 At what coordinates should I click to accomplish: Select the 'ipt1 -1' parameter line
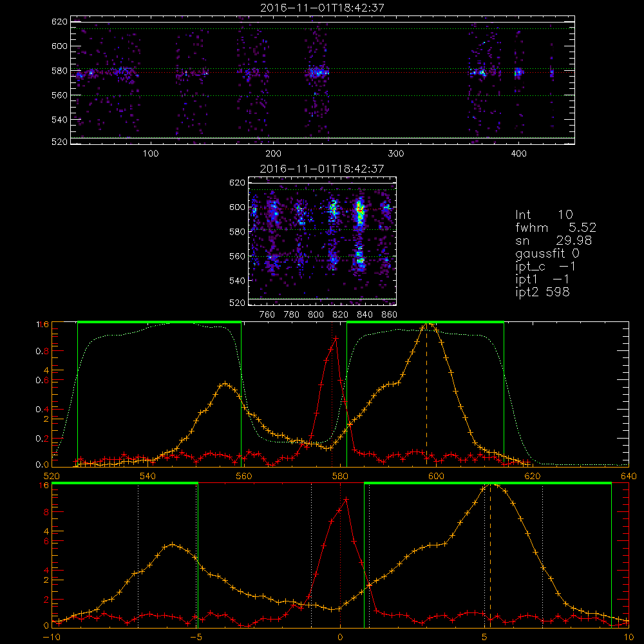[542, 279]
